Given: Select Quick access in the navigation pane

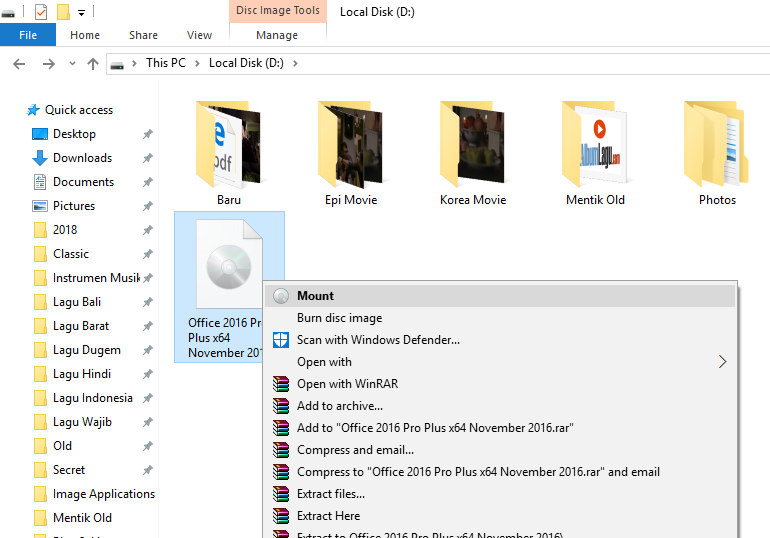Looking at the screenshot, I should pos(79,110).
